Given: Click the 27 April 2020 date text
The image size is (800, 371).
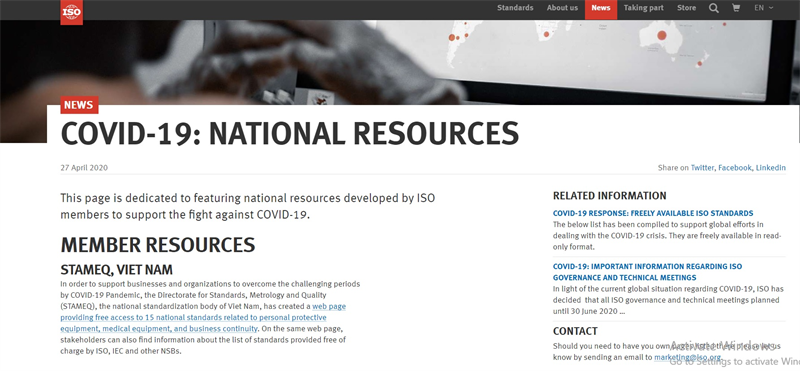Looking at the screenshot, I should click(x=84, y=168).
